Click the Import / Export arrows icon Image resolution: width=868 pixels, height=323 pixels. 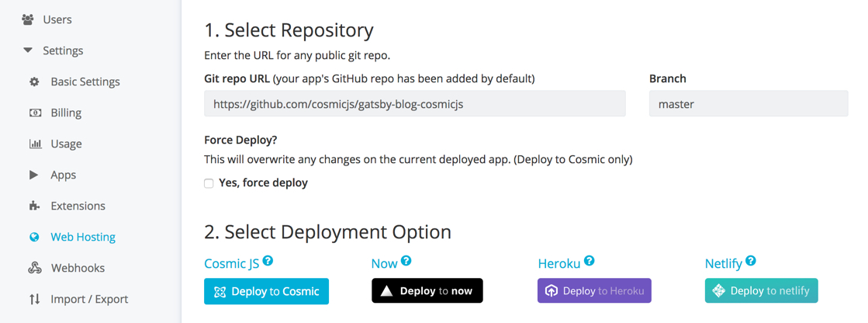pyautogui.click(x=34, y=299)
